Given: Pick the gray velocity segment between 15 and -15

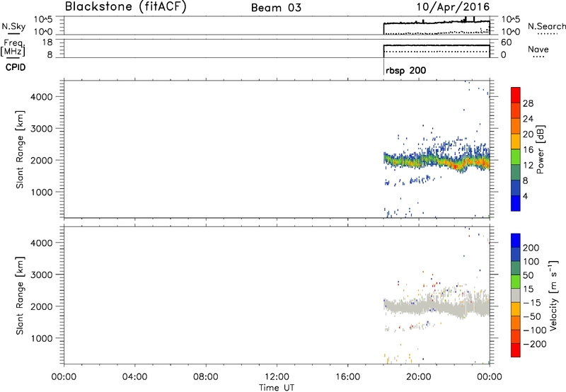Looking at the screenshot, I should point(516,295).
